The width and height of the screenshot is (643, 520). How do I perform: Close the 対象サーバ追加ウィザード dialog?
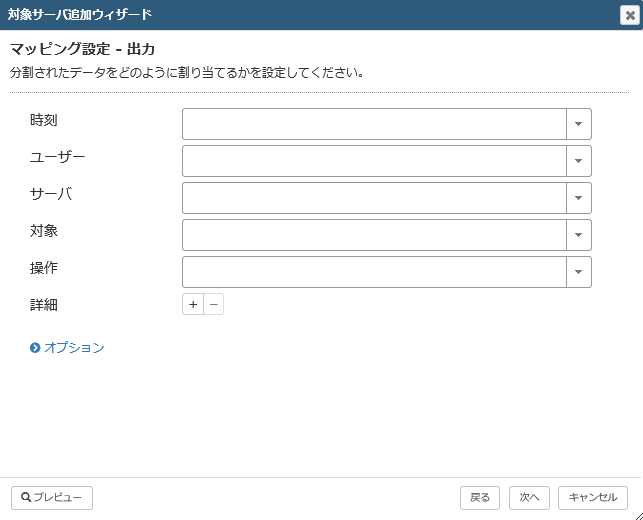click(630, 15)
